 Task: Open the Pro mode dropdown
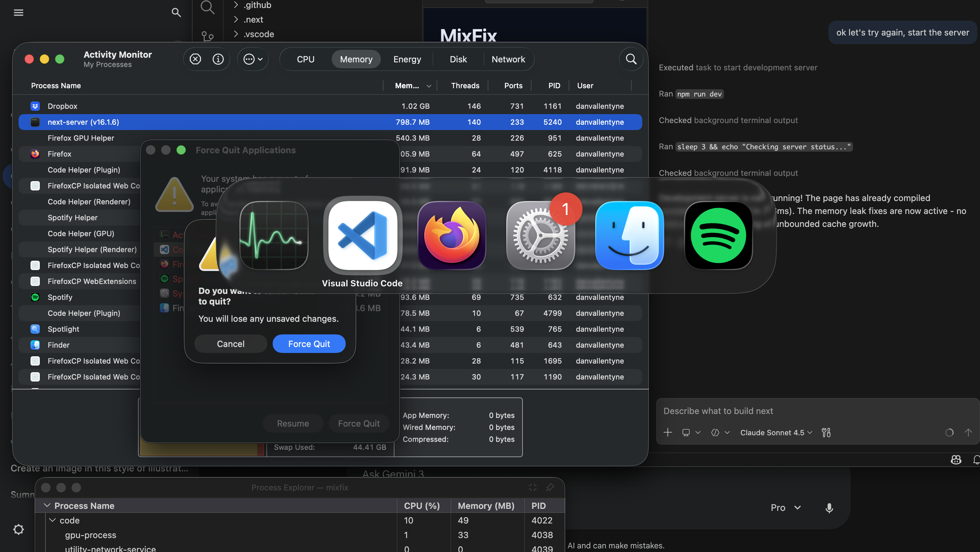pyautogui.click(x=786, y=508)
